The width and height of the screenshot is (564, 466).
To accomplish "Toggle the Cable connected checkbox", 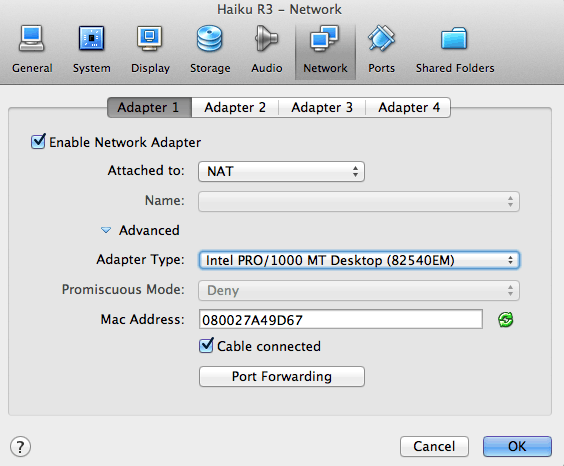I will [206, 346].
